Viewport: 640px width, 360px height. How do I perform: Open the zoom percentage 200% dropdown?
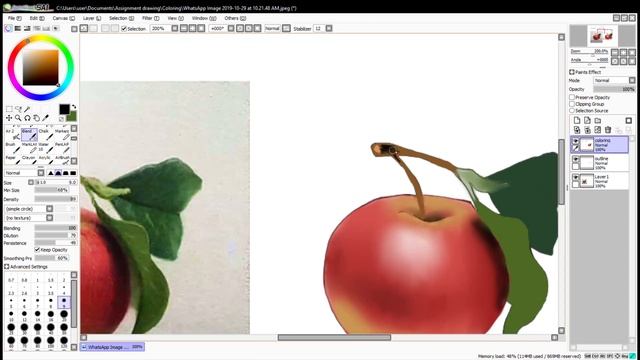click(x=175, y=29)
